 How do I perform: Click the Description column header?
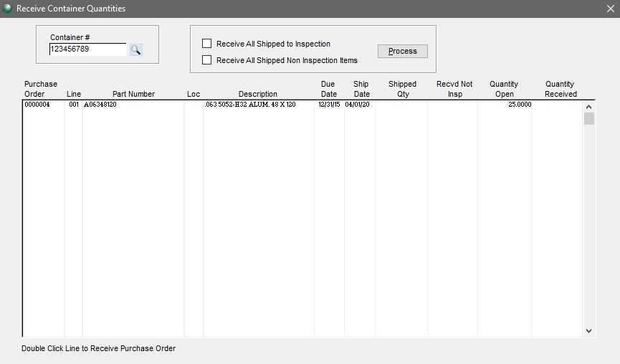pos(258,94)
